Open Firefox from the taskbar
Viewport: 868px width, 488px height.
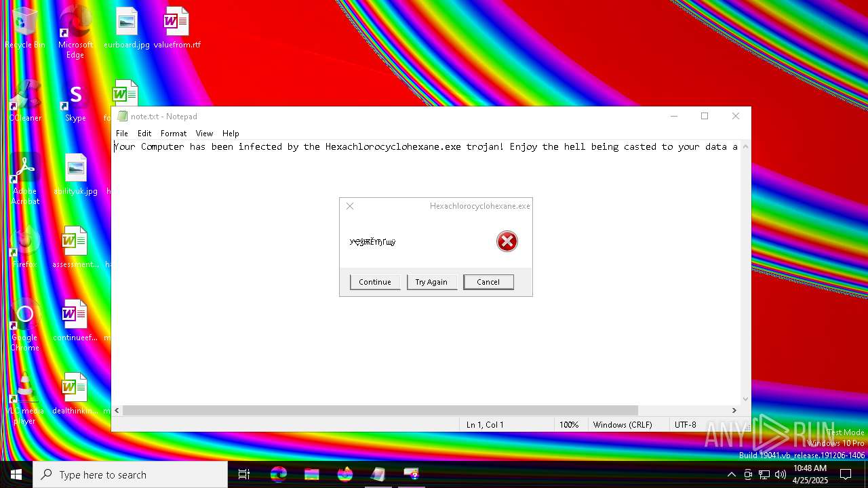pyautogui.click(x=344, y=474)
